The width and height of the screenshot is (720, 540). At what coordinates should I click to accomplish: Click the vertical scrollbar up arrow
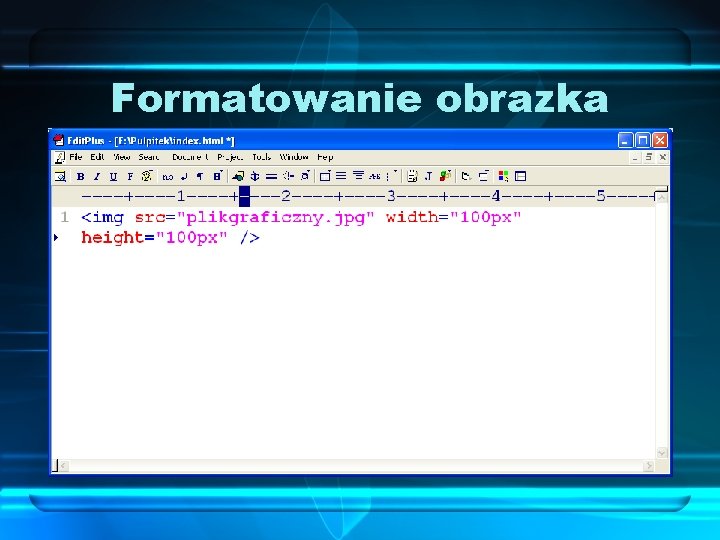pos(662,197)
